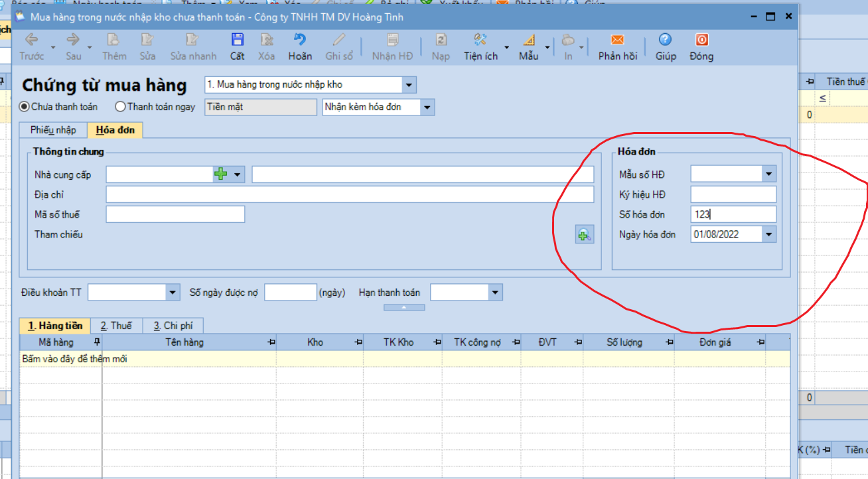
Task: Maximize the Mua hàng window
Action: click(770, 17)
